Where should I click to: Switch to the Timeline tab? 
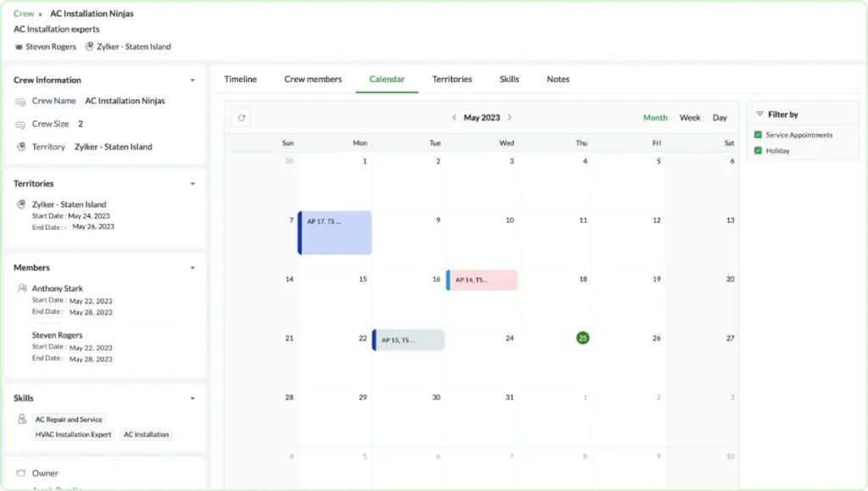pyautogui.click(x=240, y=79)
